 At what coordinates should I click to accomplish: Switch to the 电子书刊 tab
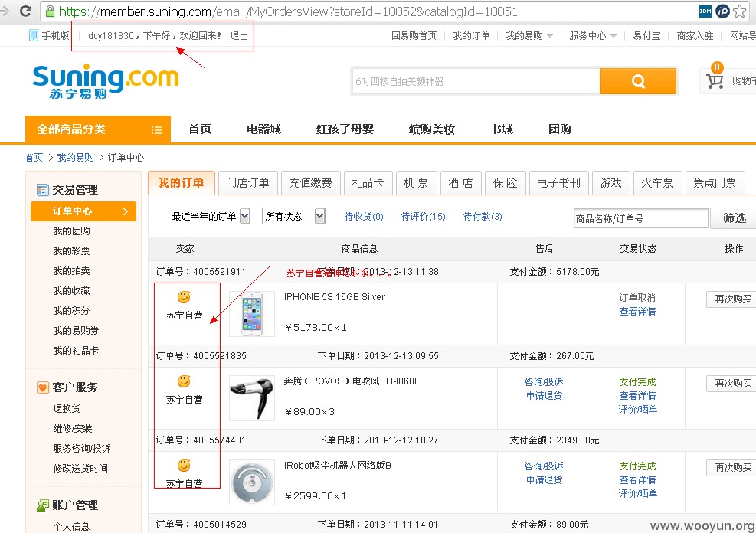pos(559,183)
